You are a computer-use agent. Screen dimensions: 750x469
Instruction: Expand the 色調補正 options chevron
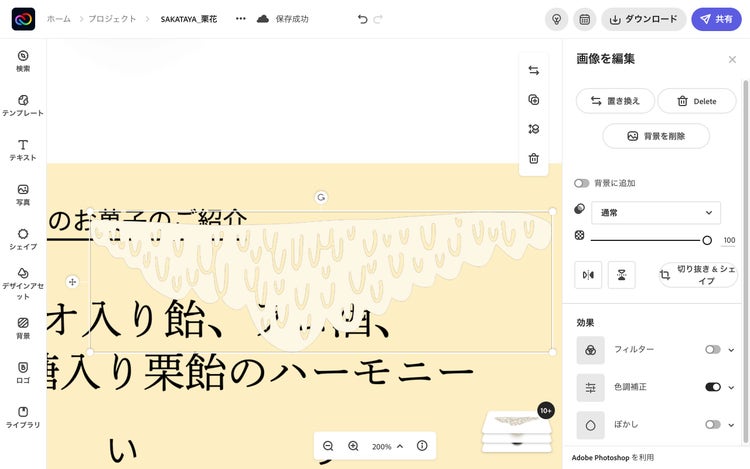pyautogui.click(x=731, y=387)
